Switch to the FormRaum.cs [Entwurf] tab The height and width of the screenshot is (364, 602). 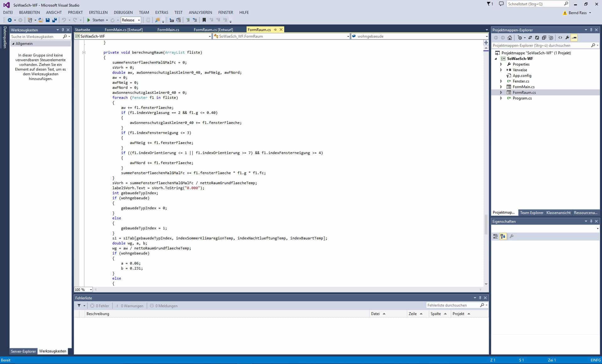(213, 30)
